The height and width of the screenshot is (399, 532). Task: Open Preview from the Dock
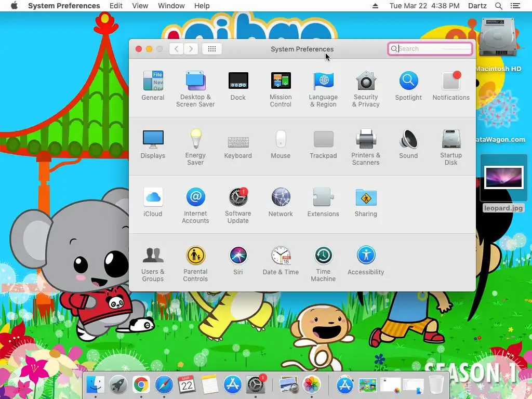click(288, 385)
